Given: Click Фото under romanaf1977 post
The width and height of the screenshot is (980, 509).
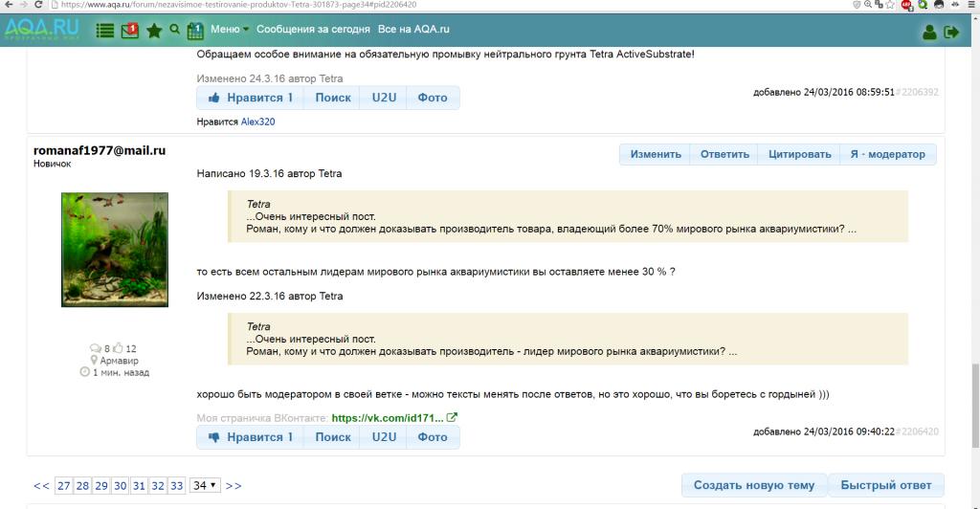Looking at the screenshot, I should (433, 437).
